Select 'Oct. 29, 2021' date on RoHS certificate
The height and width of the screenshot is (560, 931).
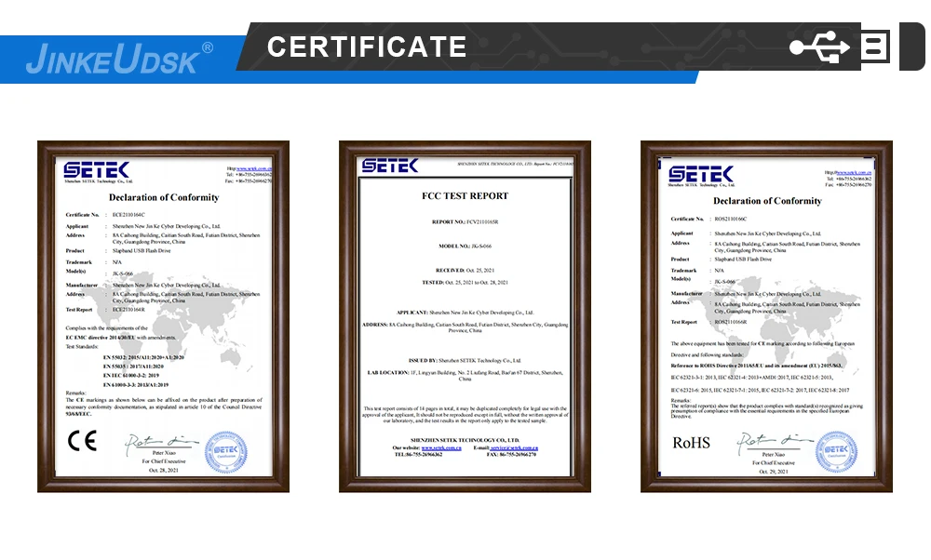pos(774,472)
